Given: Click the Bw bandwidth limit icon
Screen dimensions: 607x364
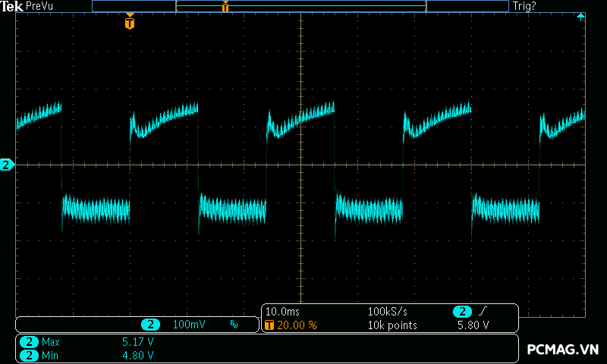Looking at the screenshot, I should [234, 325].
